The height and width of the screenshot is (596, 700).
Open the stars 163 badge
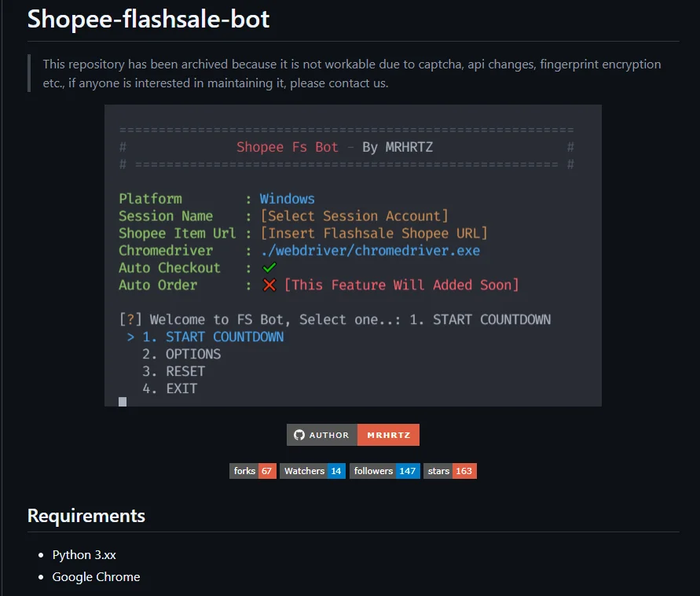pos(450,471)
